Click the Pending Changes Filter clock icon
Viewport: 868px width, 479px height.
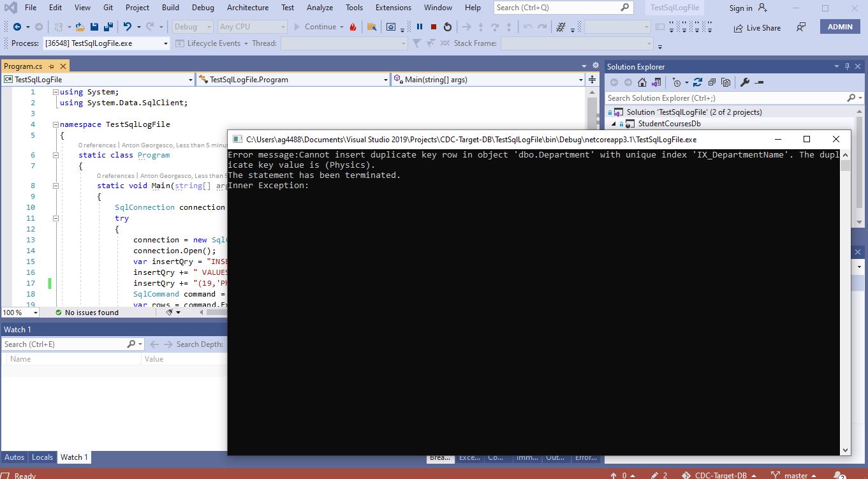tap(677, 82)
